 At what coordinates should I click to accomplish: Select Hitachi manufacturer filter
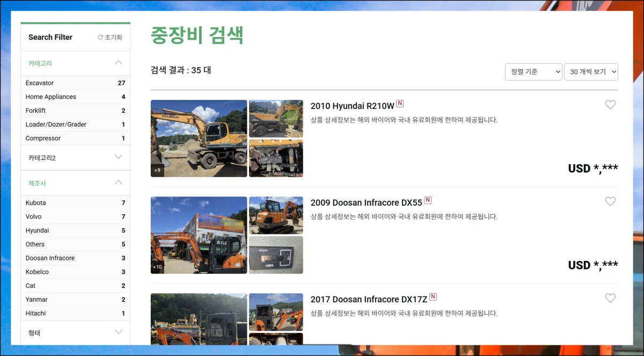point(75,314)
